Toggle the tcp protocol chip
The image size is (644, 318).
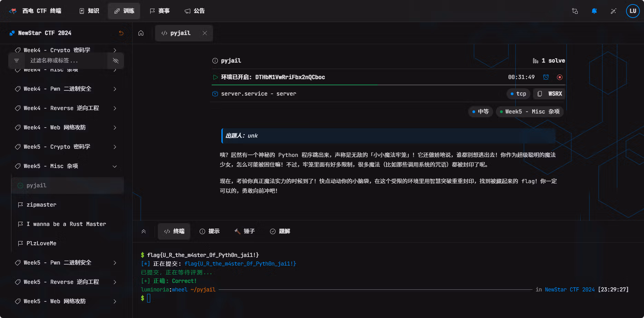tap(518, 94)
